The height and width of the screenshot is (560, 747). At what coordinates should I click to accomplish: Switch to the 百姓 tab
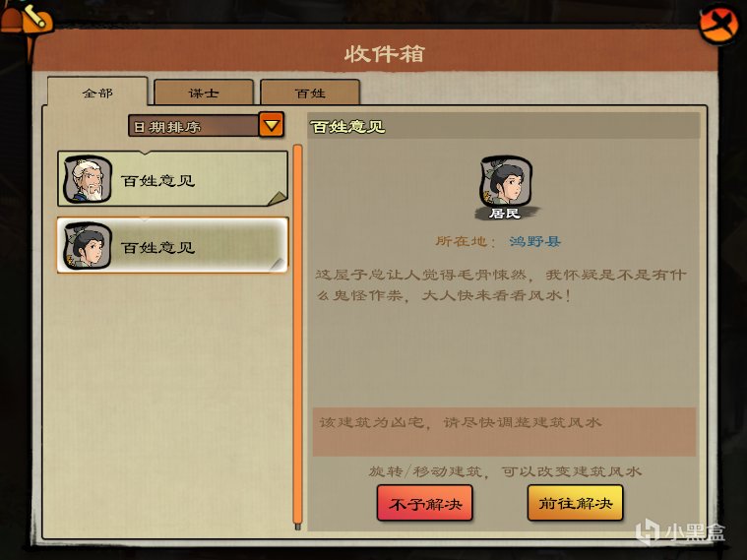310,93
